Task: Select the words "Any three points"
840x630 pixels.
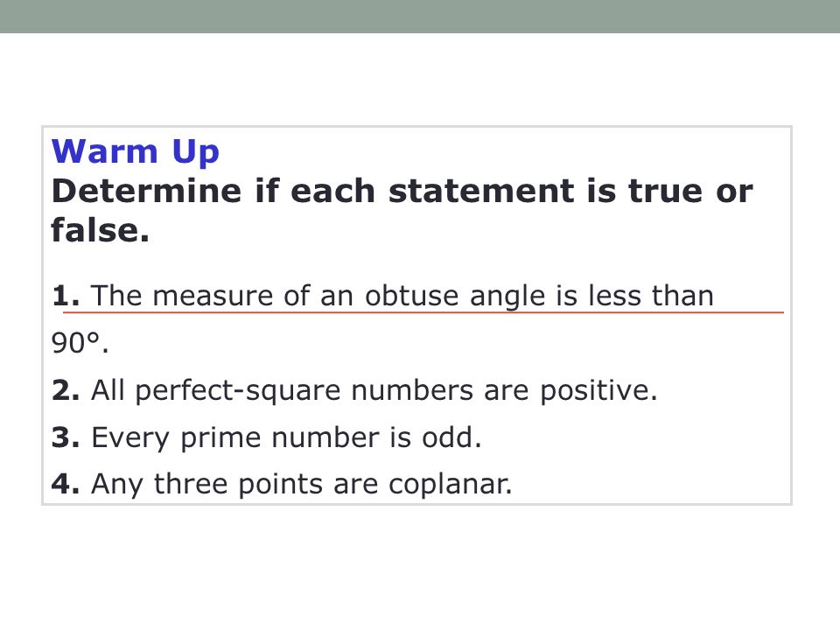Action: 206,486
